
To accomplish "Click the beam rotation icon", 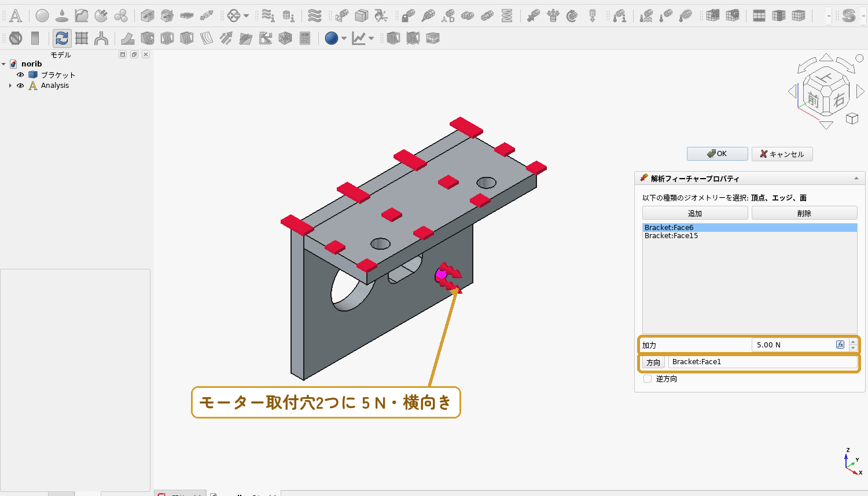I will click(167, 16).
